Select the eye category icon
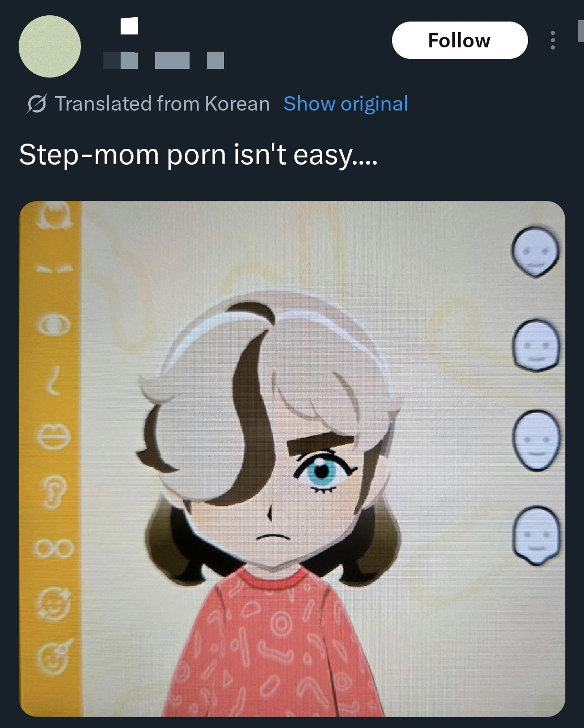 55,325
